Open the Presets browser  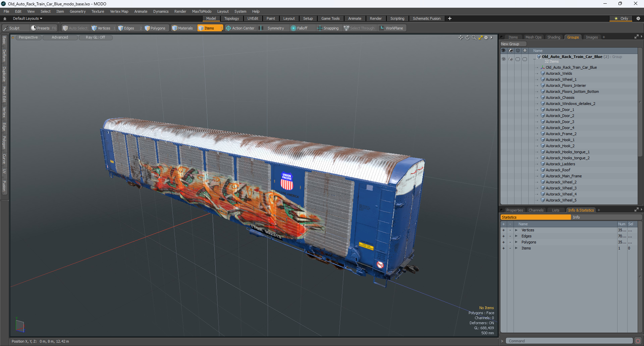click(43, 28)
